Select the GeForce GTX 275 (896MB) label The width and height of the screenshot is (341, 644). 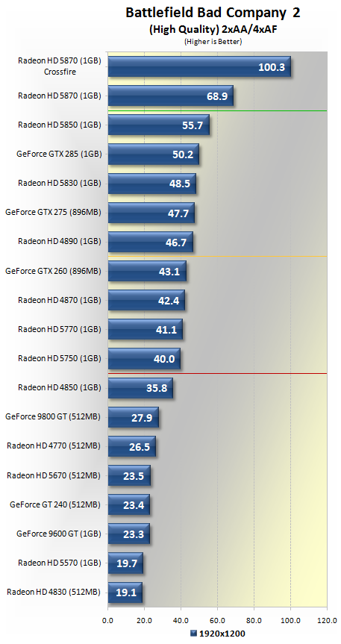(x=54, y=213)
